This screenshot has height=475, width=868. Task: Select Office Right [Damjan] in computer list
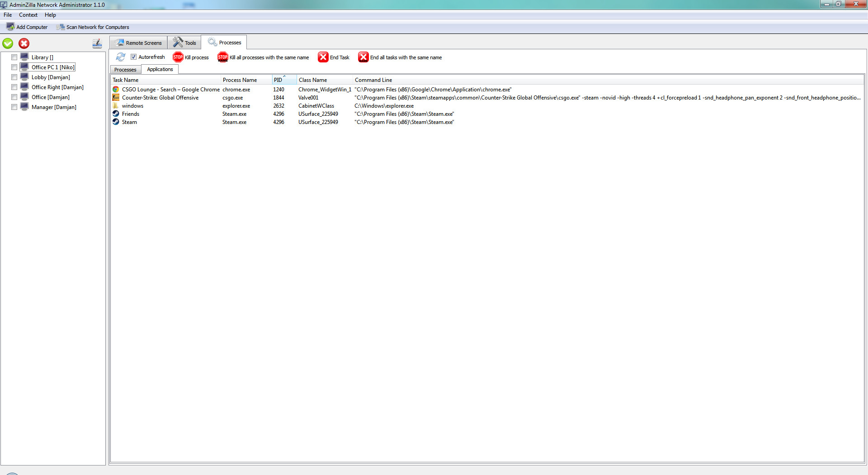(x=57, y=87)
